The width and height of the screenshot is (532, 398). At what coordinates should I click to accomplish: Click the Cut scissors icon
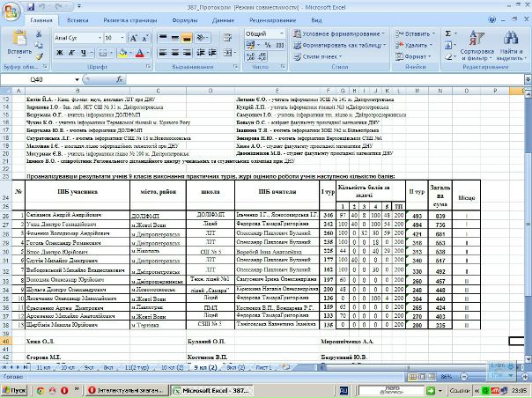(40, 31)
